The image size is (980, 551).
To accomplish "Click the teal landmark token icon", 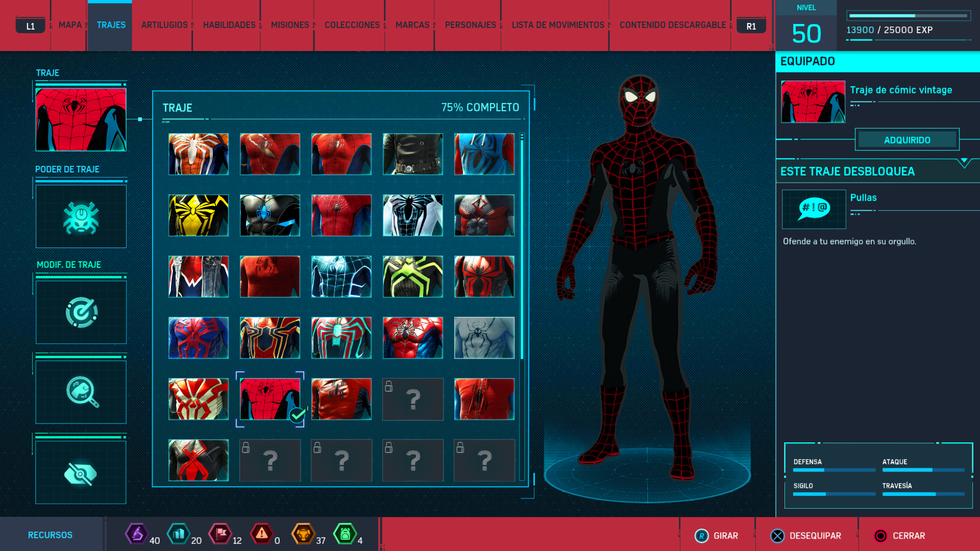I will 178,534.
